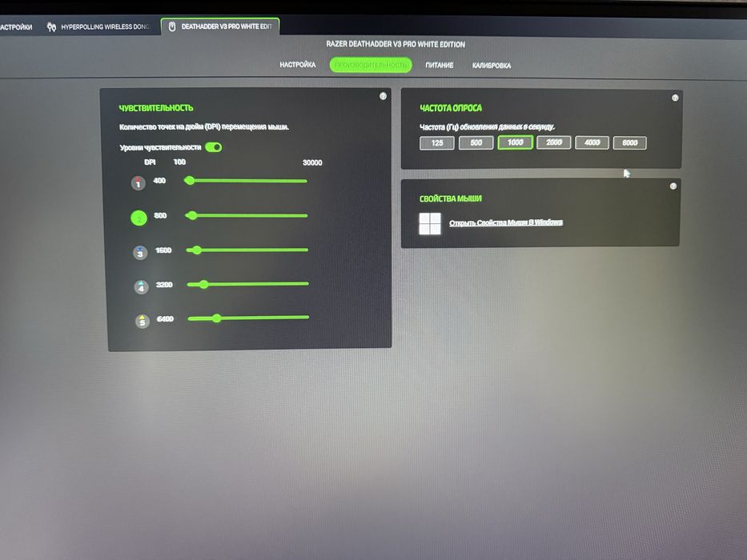
Task: Open the help icon in the СВОЙСТВА МЫШИ panel
Action: pyautogui.click(x=673, y=186)
